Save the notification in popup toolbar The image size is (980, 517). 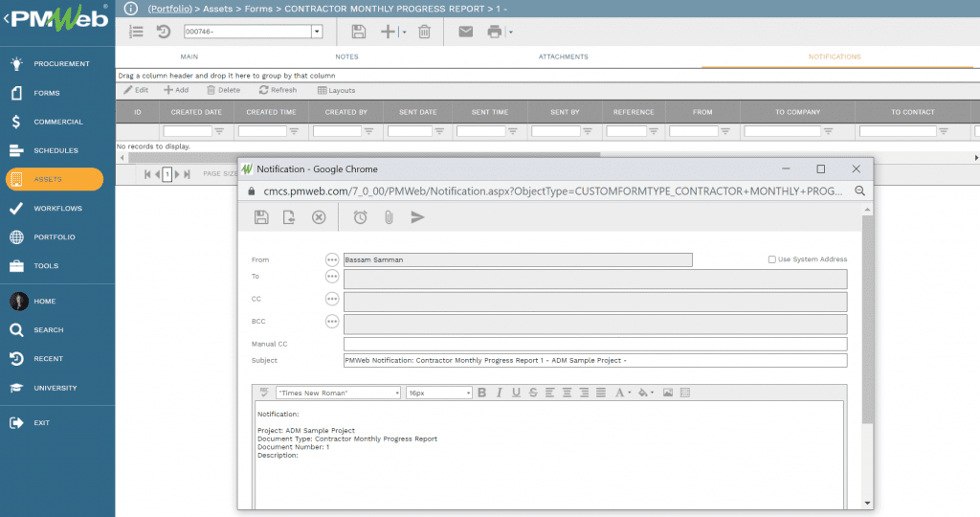(x=261, y=217)
